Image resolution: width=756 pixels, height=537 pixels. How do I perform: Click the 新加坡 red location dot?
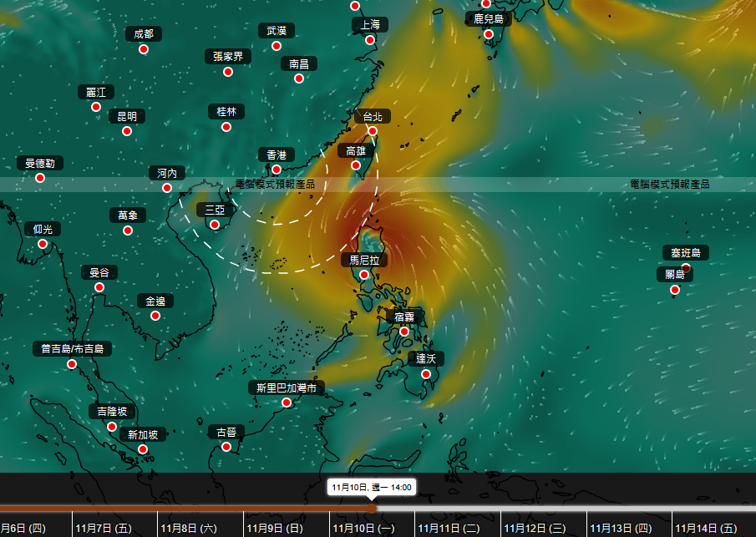click(x=143, y=449)
